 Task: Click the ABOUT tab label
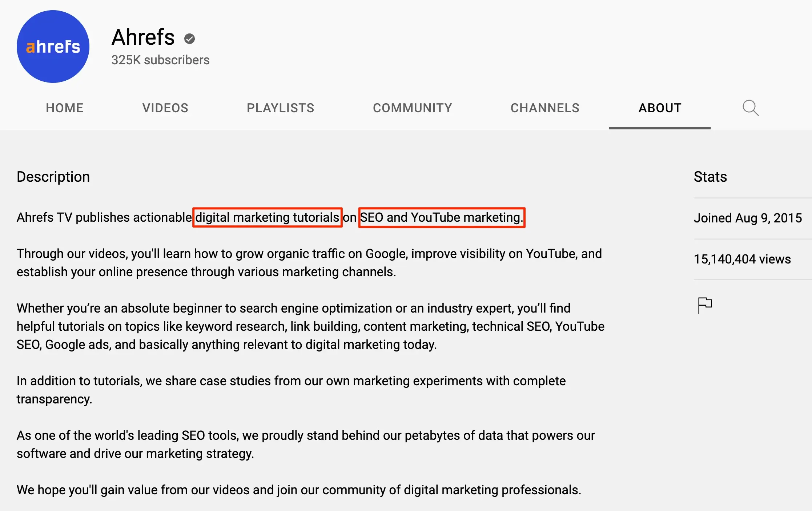[659, 108]
